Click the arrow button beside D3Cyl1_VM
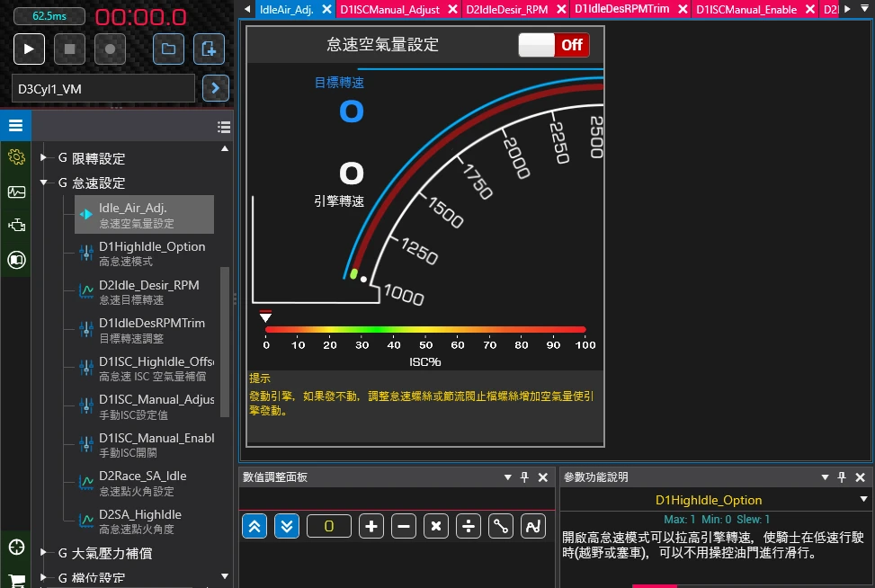 click(x=216, y=88)
